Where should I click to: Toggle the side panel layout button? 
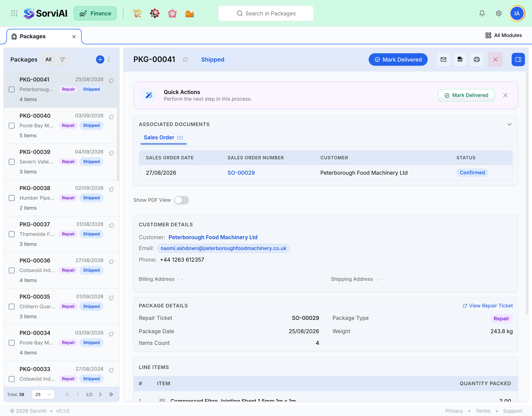(x=518, y=59)
